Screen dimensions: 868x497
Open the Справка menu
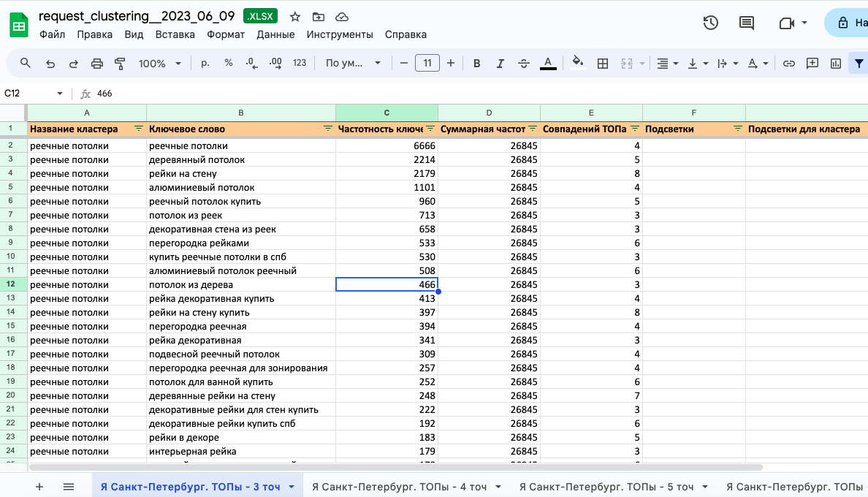(406, 34)
